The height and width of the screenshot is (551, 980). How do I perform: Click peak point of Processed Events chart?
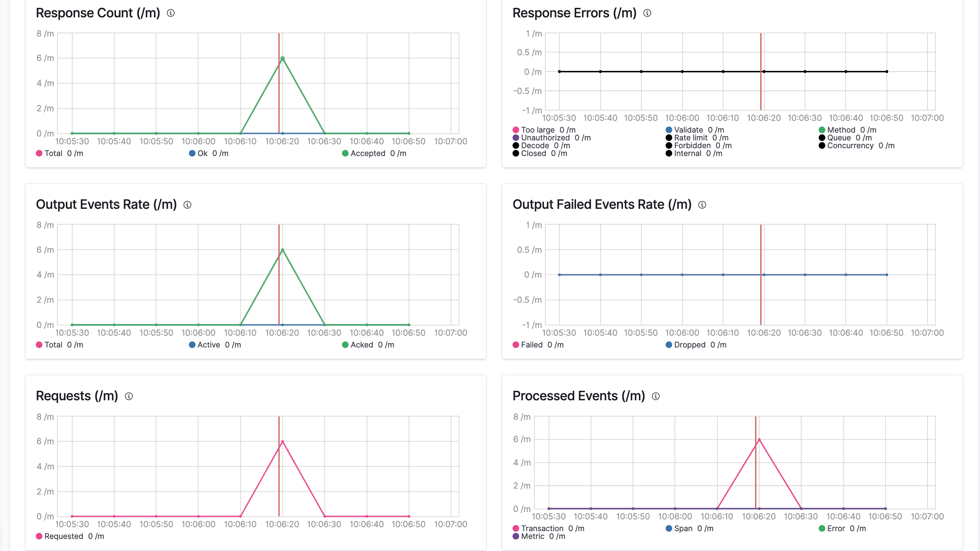(x=759, y=440)
